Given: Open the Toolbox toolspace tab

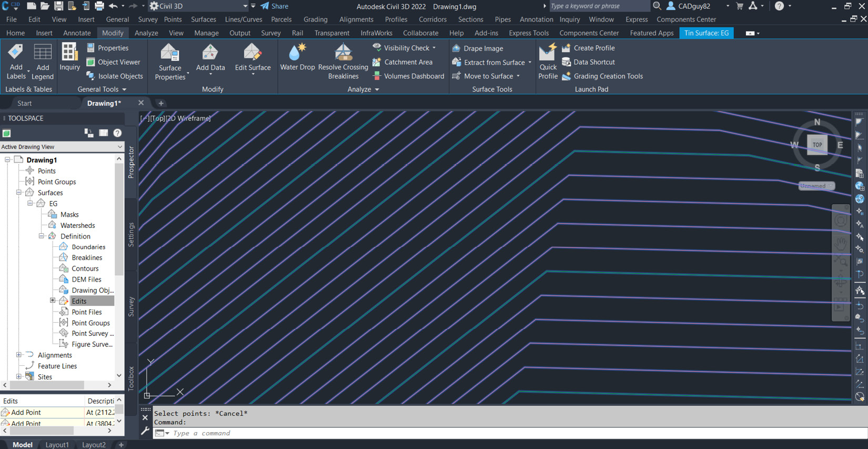Looking at the screenshot, I should pos(131,379).
